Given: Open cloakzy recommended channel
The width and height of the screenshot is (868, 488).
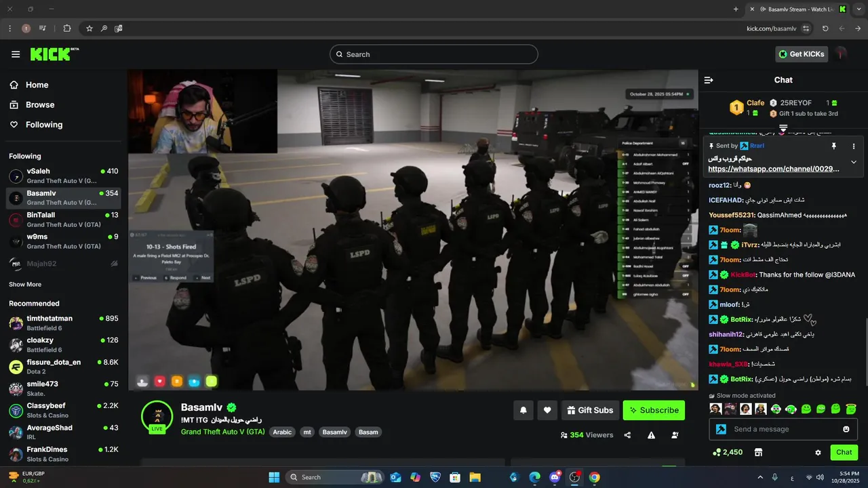Looking at the screenshot, I should click(64, 344).
